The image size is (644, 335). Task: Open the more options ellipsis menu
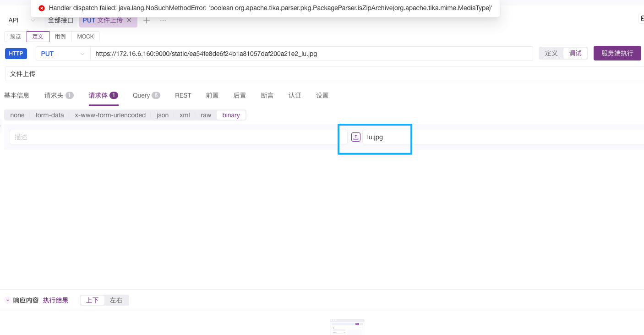tap(163, 20)
